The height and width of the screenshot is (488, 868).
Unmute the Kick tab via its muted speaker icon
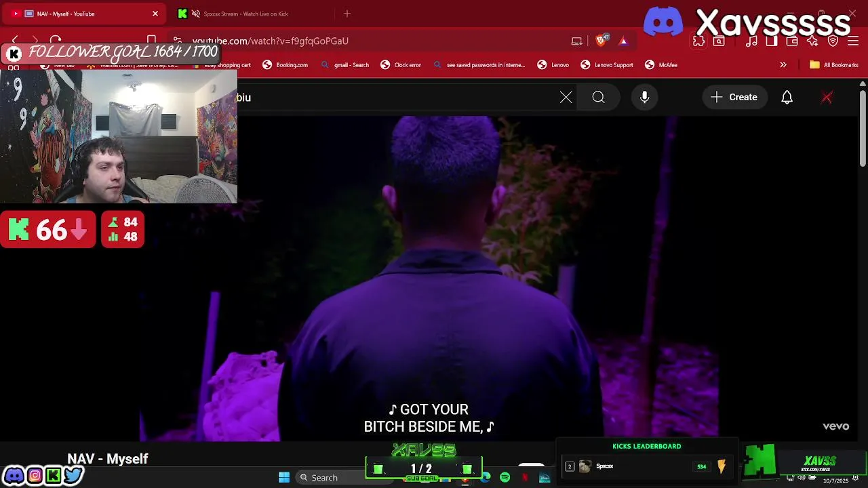[x=196, y=14]
